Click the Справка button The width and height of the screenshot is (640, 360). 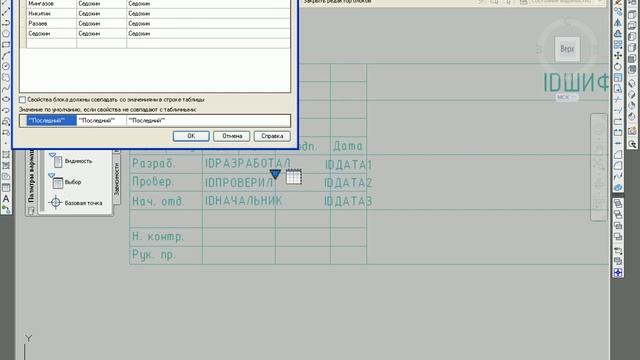click(x=272, y=136)
